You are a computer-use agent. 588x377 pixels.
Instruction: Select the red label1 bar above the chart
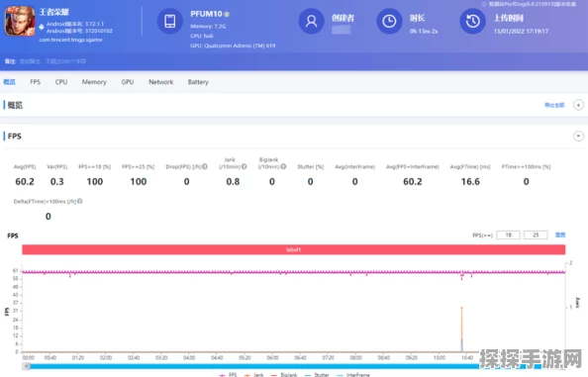(294, 249)
